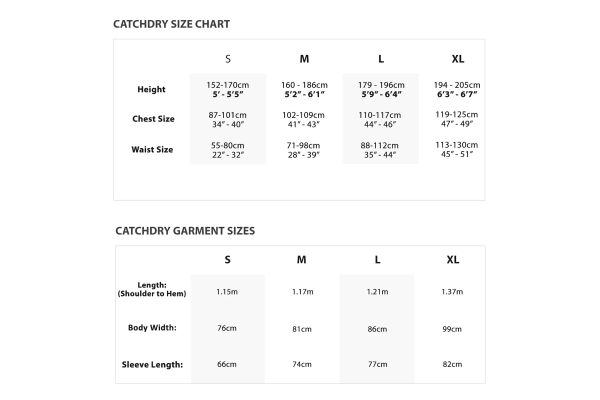This screenshot has height=400, width=600.
Task: Select the 194 - 205cm height cell
Action: pos(456,85)
